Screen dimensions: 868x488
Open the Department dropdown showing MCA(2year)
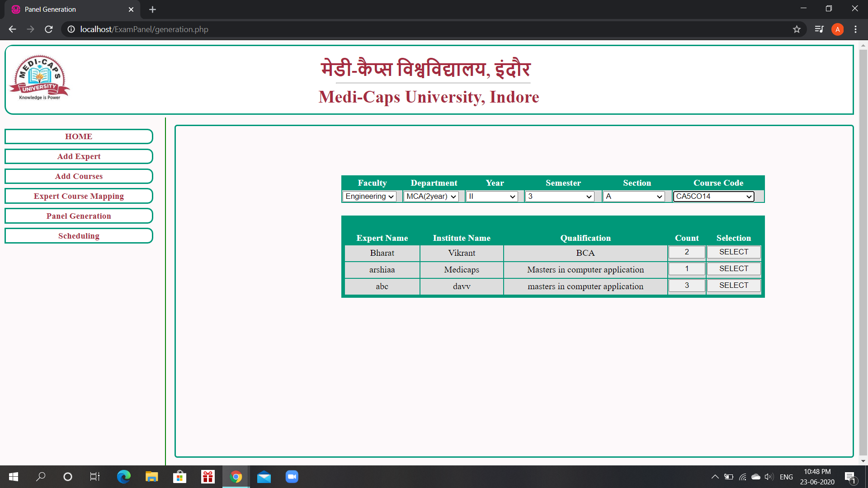(431, 197)
